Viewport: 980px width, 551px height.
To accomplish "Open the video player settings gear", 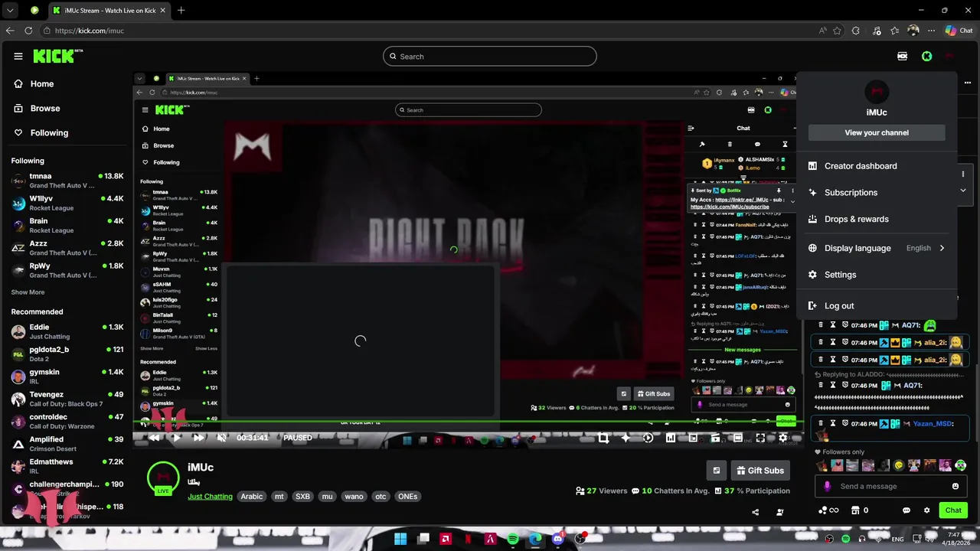I will tap(782, 438).
